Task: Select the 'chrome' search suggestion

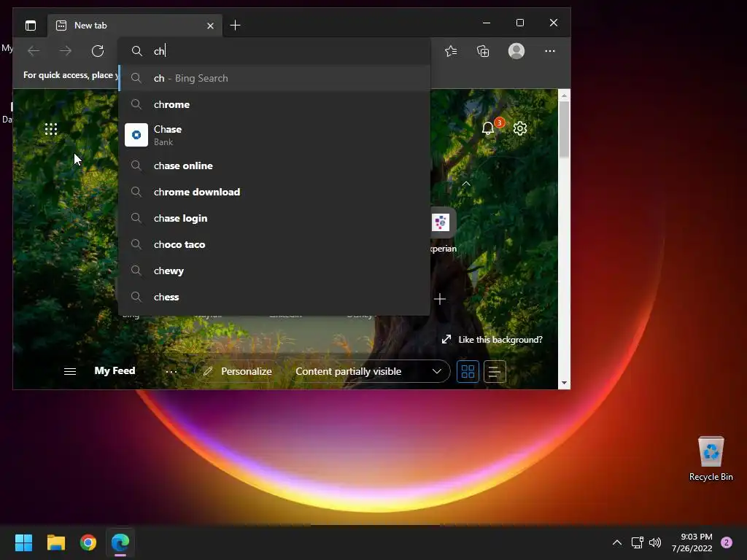Action: coord(274,104)
